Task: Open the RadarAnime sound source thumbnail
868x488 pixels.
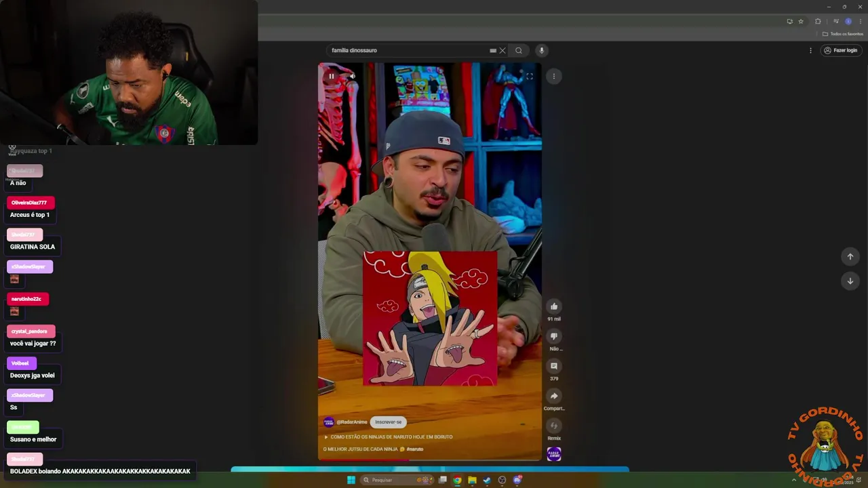Action: (x=554, y=454)
